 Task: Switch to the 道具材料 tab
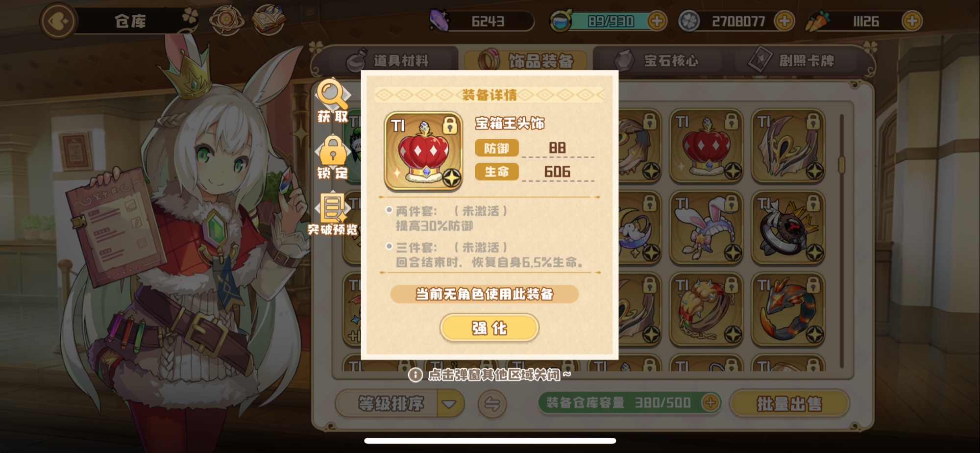388,61
